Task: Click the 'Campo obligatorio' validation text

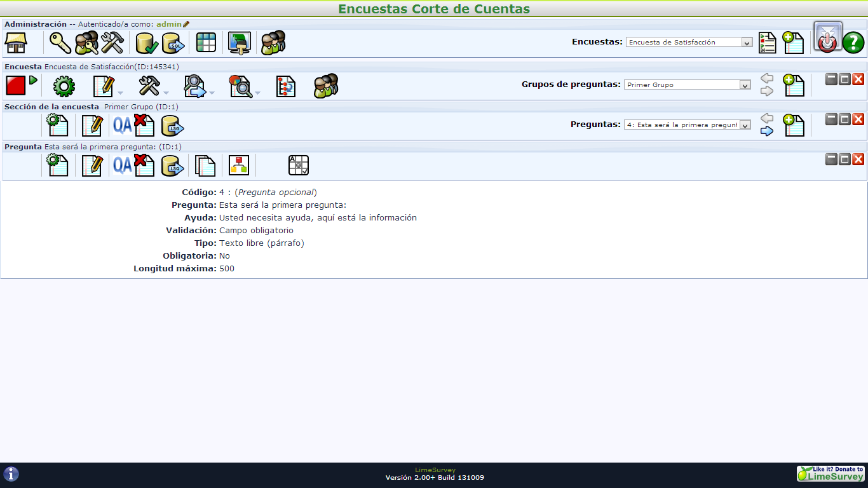Action: [x=256, y=231]
